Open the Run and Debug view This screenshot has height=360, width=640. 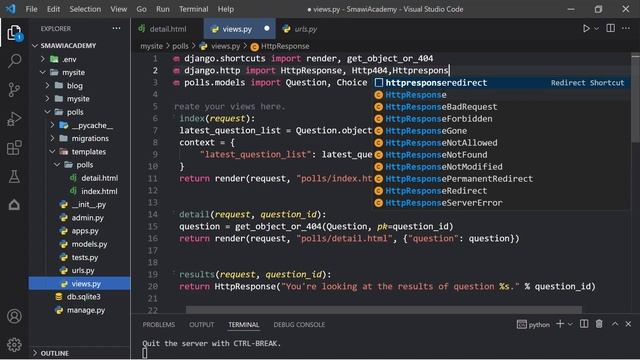(x=14, y=119)
